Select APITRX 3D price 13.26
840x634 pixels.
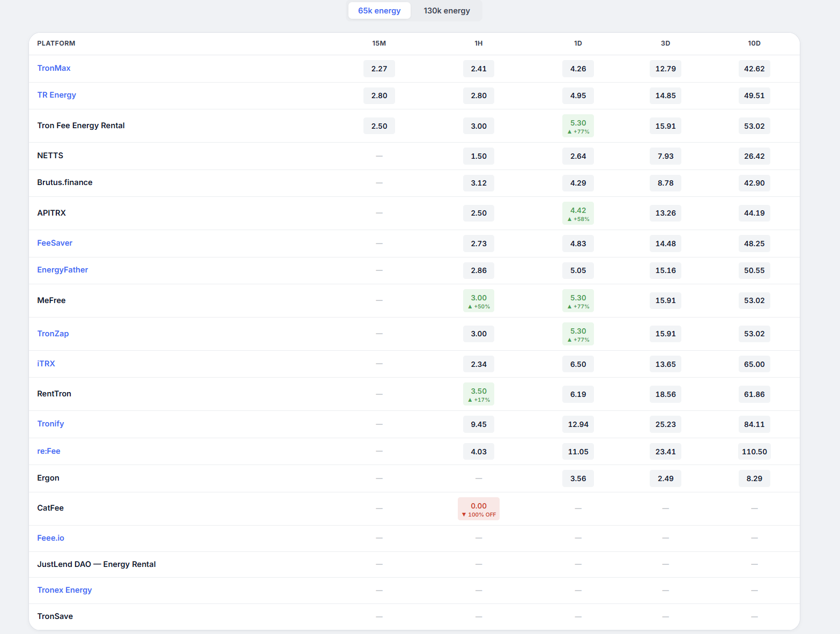click(x=665, y=213)
